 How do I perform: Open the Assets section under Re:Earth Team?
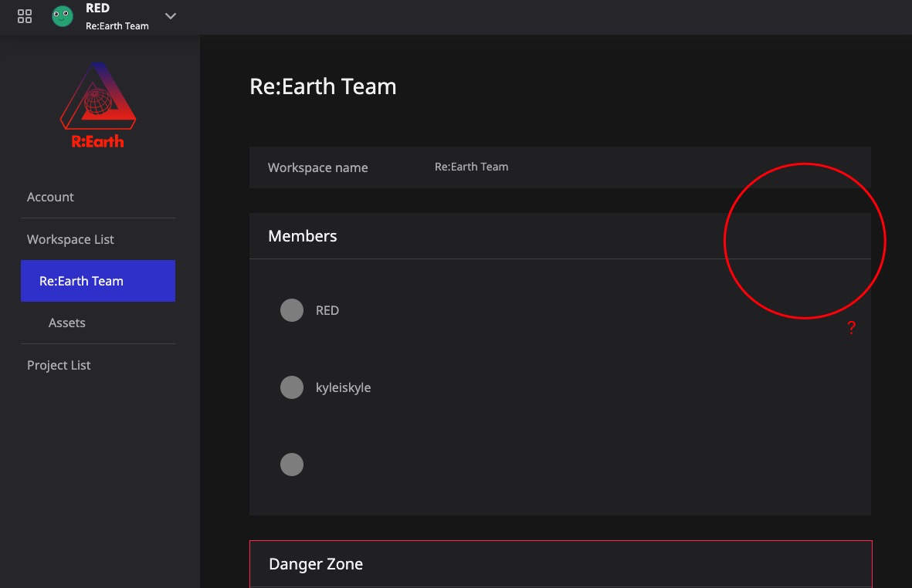click(66, 323)
